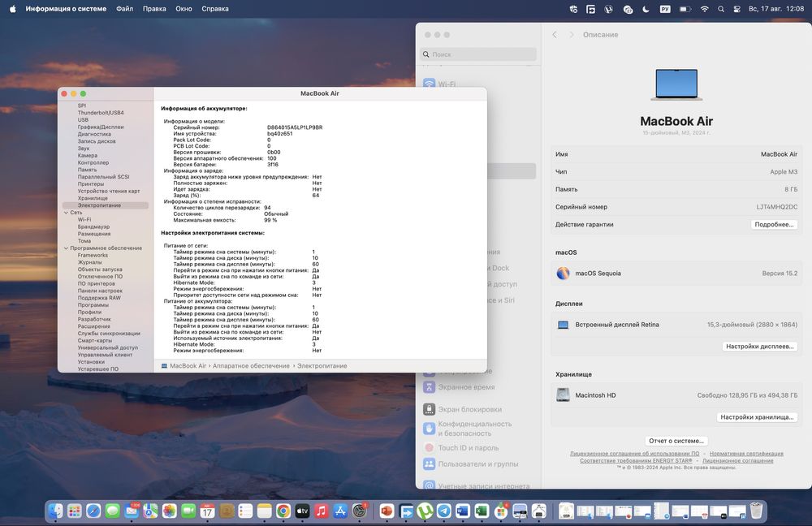This screenshot has width=812, height=526.
Task: Open Photos app in the Dock
Action: [x=170, y=511]
